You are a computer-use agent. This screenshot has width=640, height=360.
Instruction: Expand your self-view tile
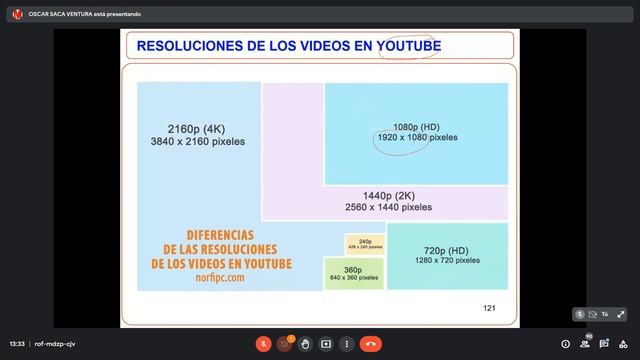pyautogui.click(x=620, y=314)
